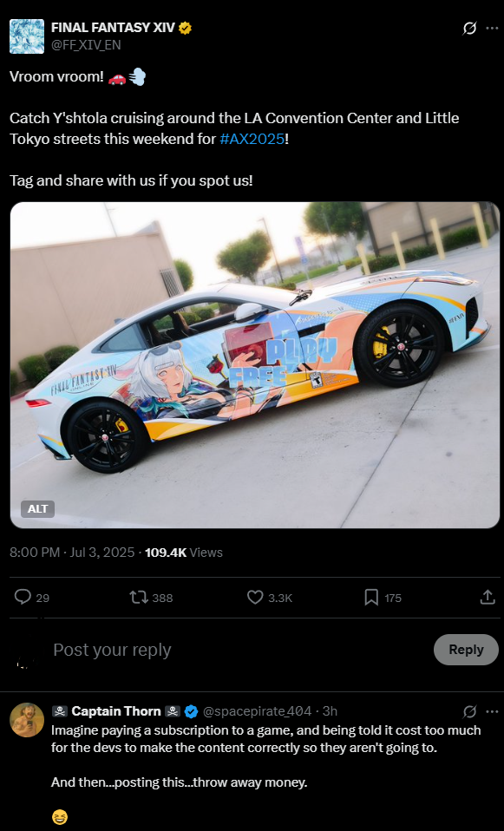The image size is (504, 831).
Task: Click the 8:00 PM Jul 3, 2025 timestamp
Action: point(72,553)
